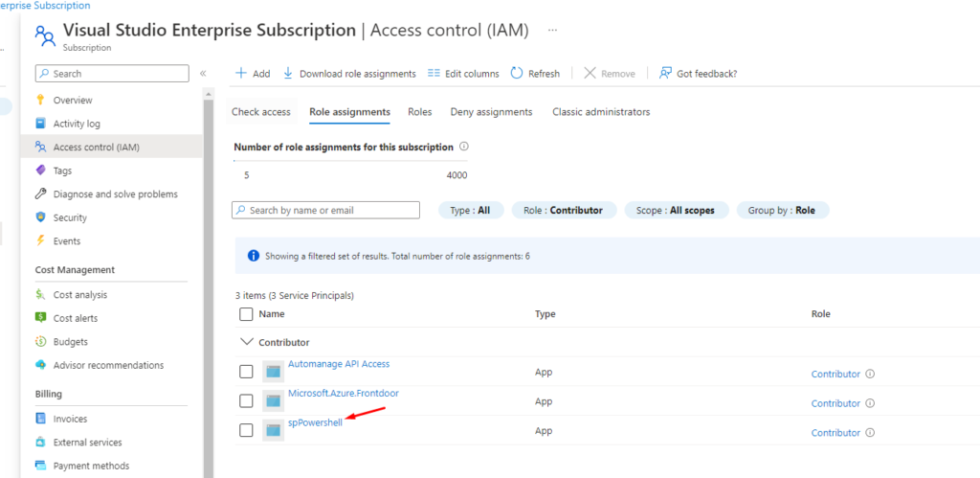Viewport: 980px width, 478px height.
Task: Click the purple Tags icon
Action: (x=40, y=171)
